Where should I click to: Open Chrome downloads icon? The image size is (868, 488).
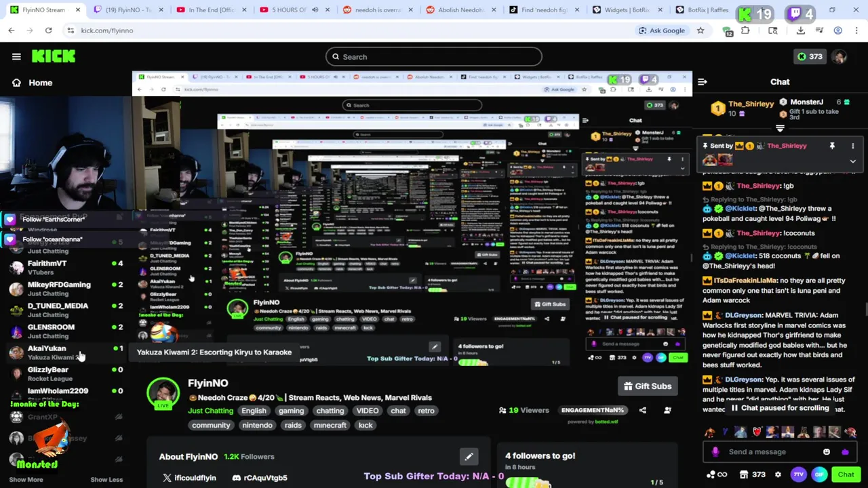(801, 30)
